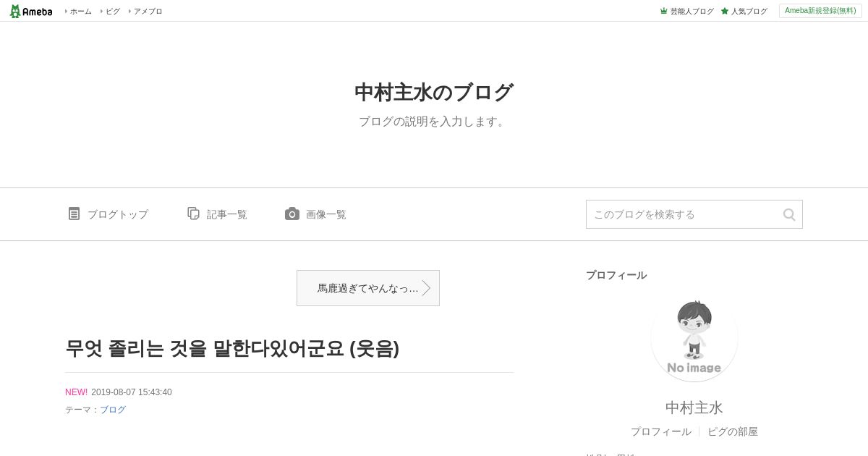Open the ピグの部屋 link

point(733,431)
